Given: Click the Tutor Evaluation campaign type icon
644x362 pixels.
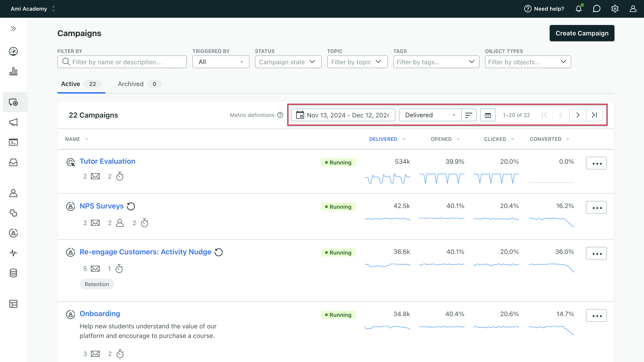Looking at the screenshot, I should pyautogui.click(x=71, y=162).
